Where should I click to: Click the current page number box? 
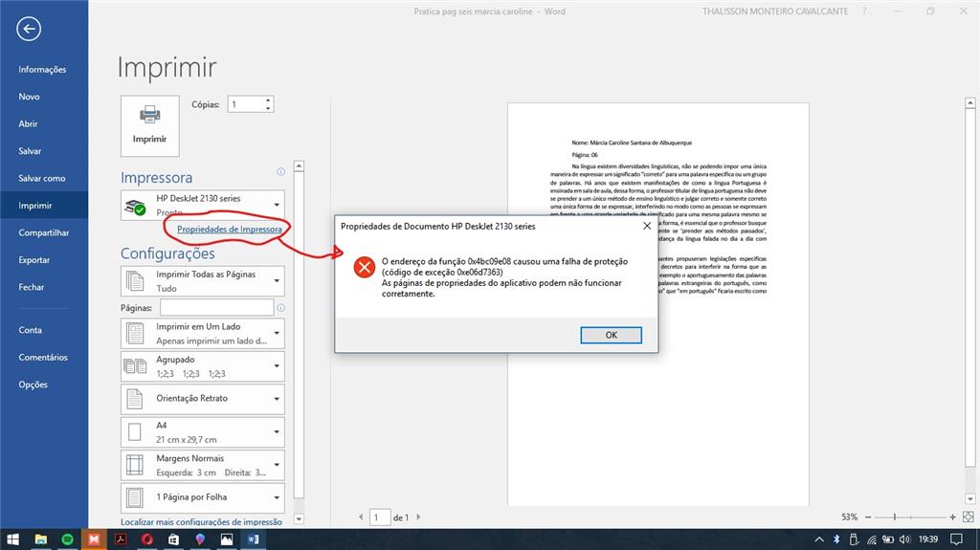coord(380,517)
